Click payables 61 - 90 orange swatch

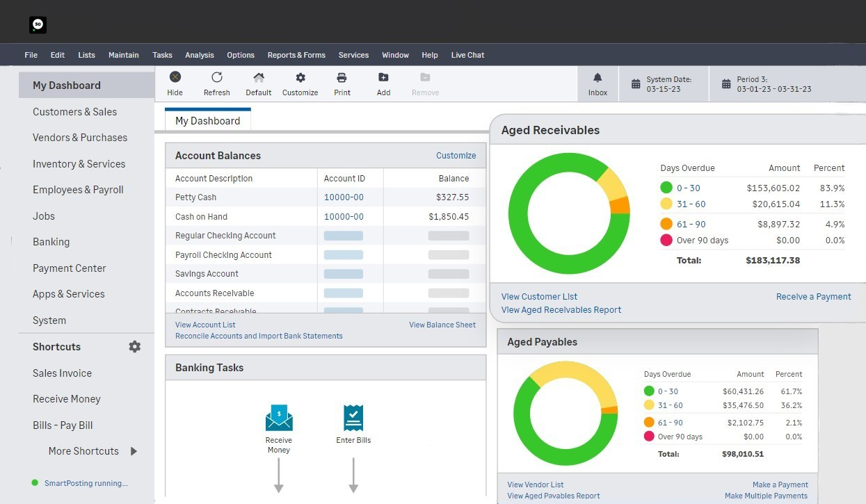click(649, 423)
